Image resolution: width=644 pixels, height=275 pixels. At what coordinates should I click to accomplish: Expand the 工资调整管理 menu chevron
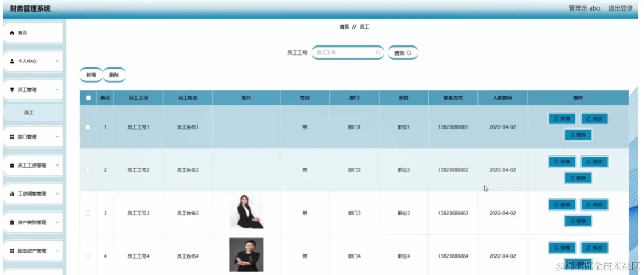[57, 194]
